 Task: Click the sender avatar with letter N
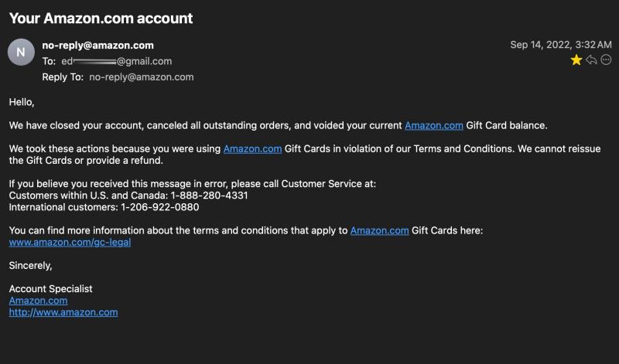pos(21,52)
